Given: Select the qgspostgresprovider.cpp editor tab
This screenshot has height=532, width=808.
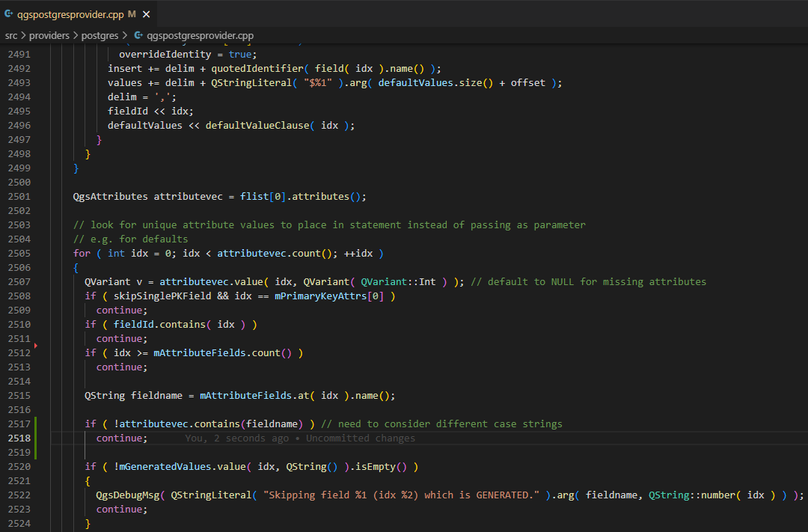Looking at the screenshot, I should [x=79, y=14].
